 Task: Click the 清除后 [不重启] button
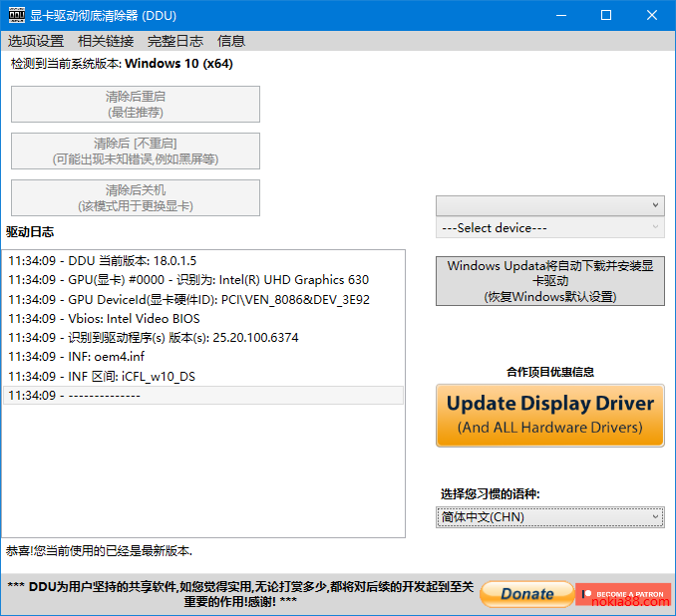coord(136,151)
